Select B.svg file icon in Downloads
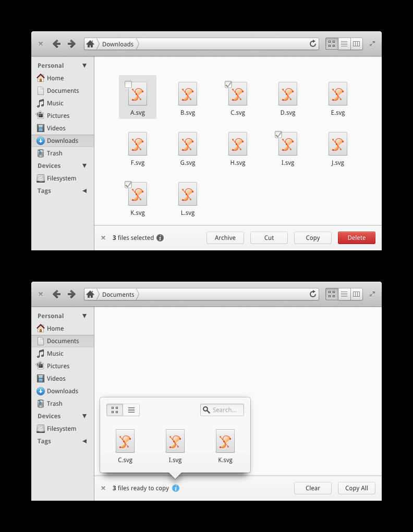413x532 pixels. pyautogui.click(x=188, y=94)
